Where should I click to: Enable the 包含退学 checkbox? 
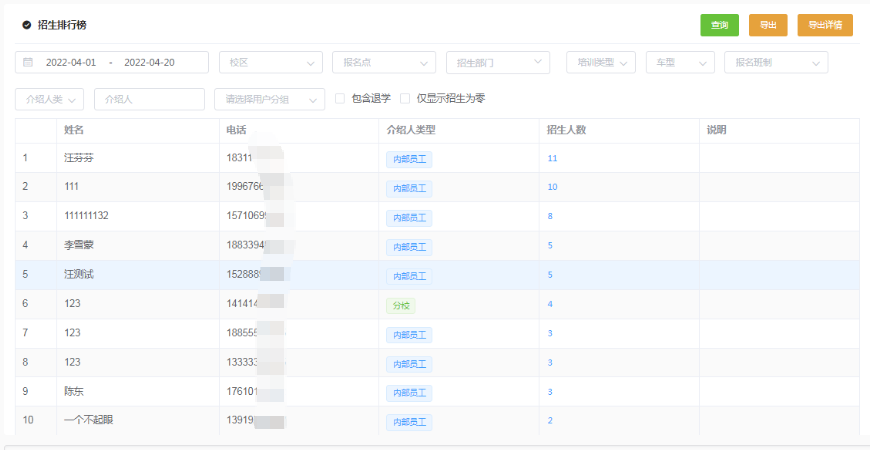tap(340, 99)
